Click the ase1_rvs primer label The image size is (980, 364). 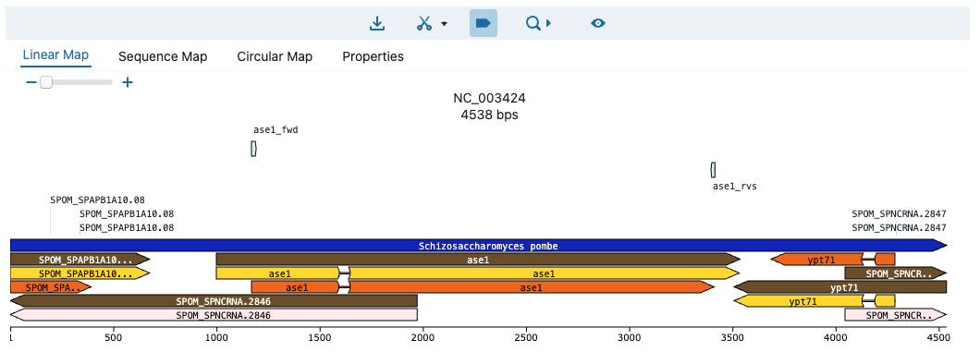click(735, 186)
